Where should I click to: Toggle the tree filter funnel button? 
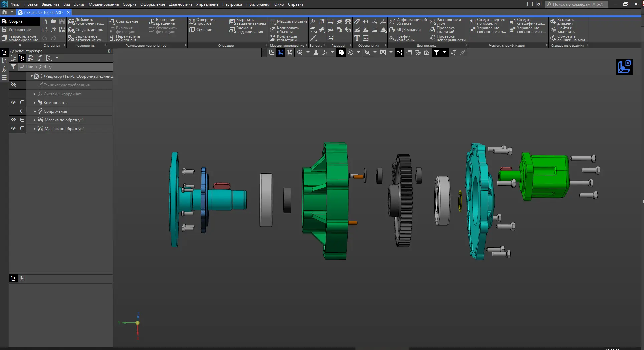click(13, 67)
